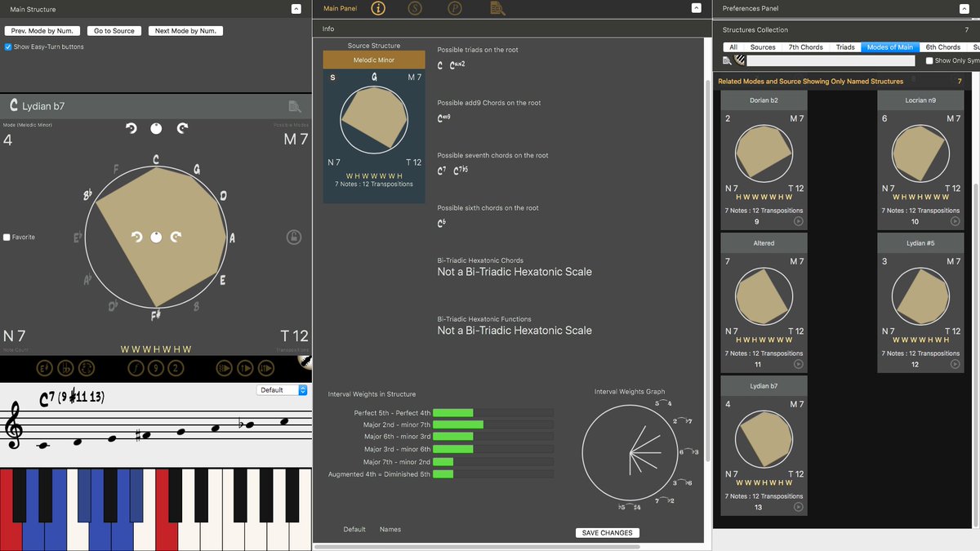Toggle the lock icon beside the circle
The width and height of the screenshot is (980, 551).
tap(294, 237)
